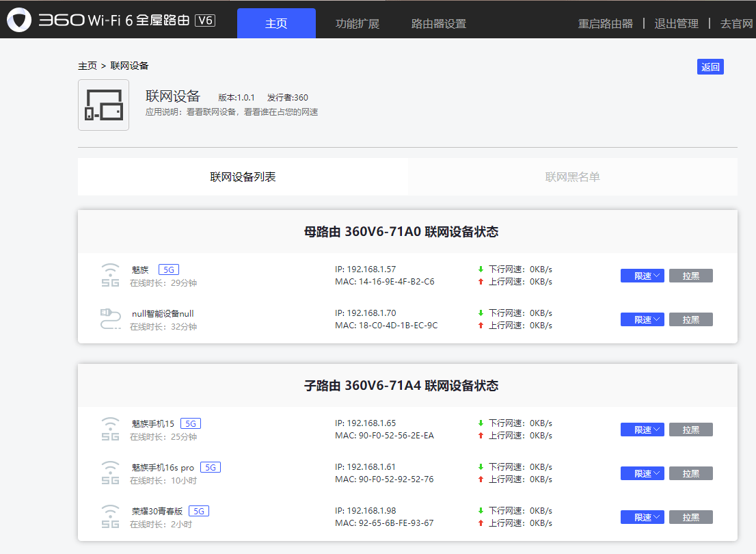
Task: Open 限速 dropdown for null智能设备null
Action: 643,320
